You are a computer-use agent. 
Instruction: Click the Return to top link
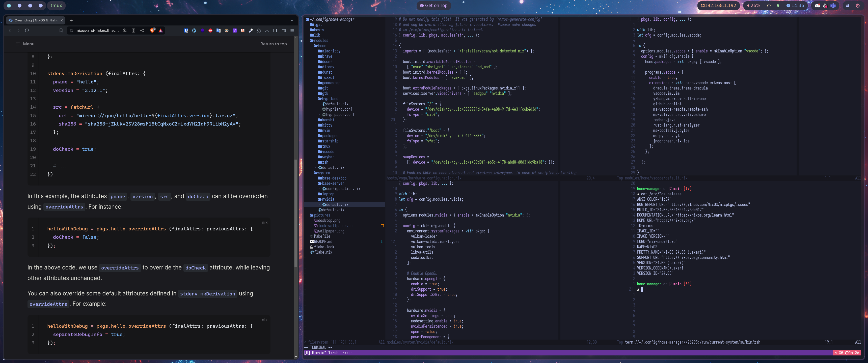[273, 44]
